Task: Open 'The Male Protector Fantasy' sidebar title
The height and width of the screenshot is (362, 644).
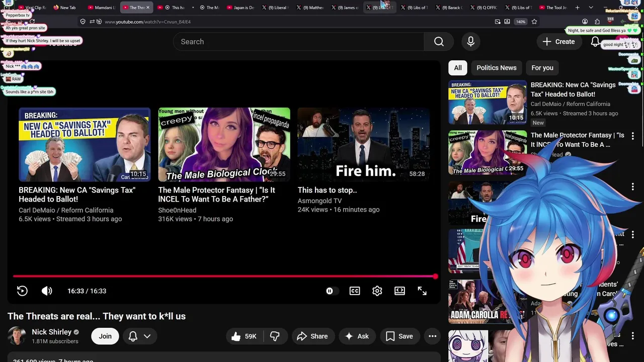Action: click(x=577, y=140)
